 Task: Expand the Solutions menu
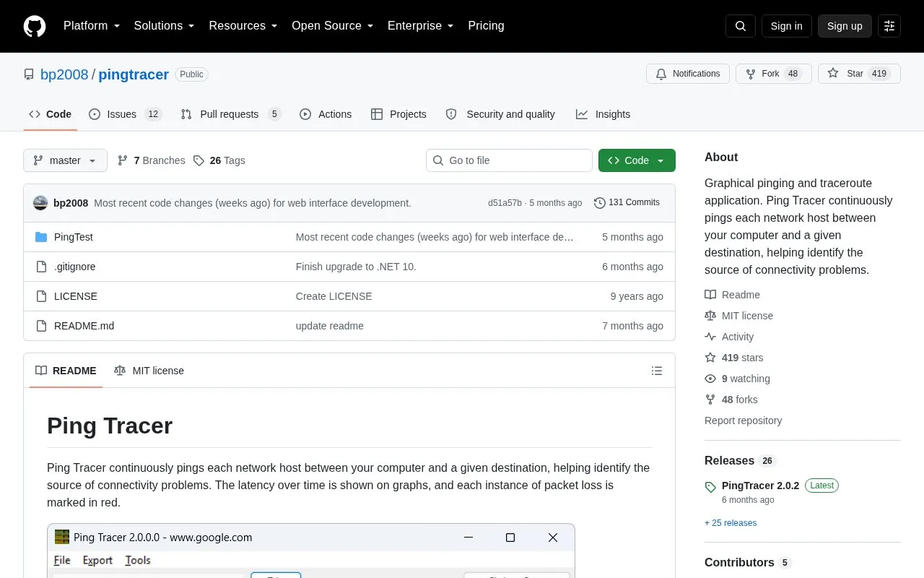click(x=165, y=26)
